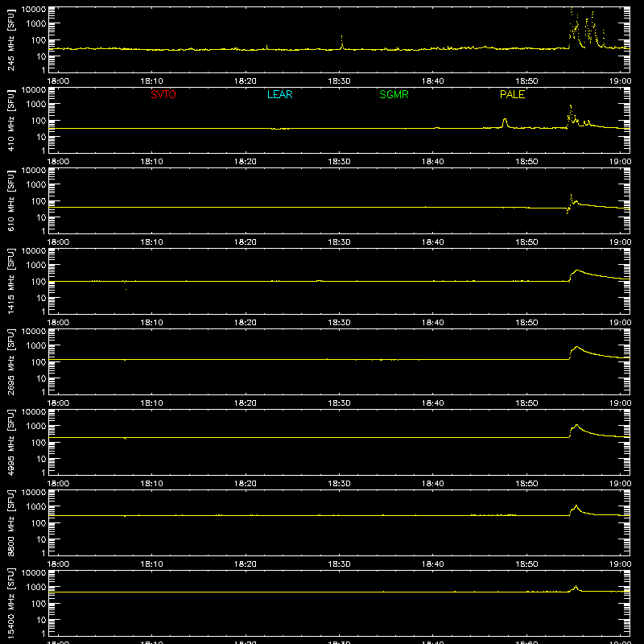Click 18:30 label under the 245 MHz panel
Viewport: 644px width, 644px height.
tap(339, 81)
